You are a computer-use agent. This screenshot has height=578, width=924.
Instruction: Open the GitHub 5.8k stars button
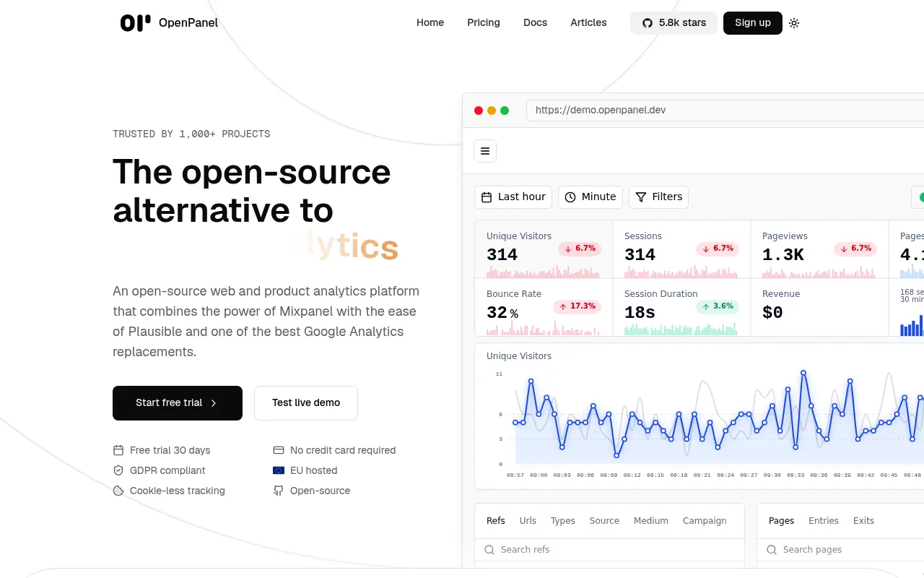coord(674,23)
